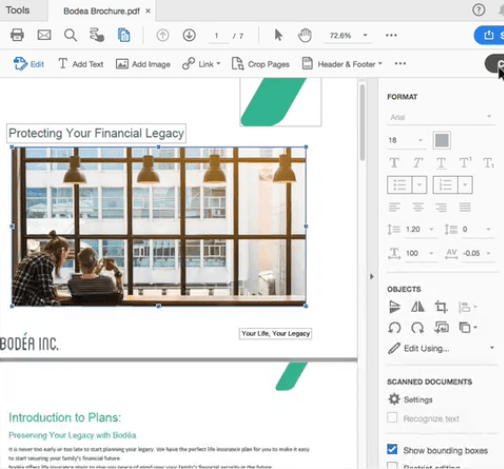Image resolution: width=504 pixels, height=469 pixels.
Task: Click the document vertical scrollbar
Action: click(x=362, y=122)
